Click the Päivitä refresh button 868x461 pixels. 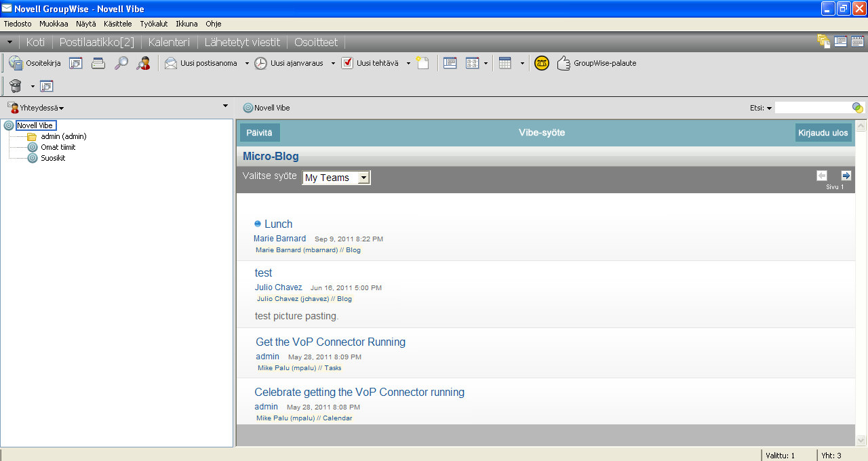coord(260,133)
